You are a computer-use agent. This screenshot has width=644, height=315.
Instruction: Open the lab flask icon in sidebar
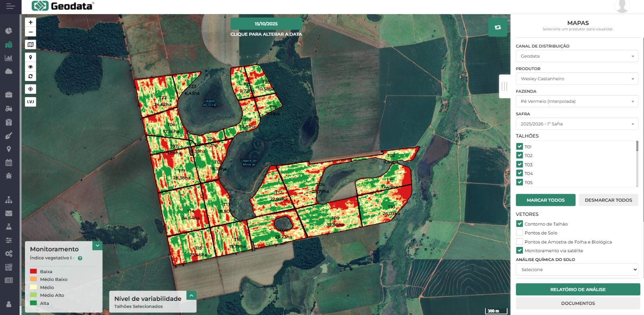(9, 227)
